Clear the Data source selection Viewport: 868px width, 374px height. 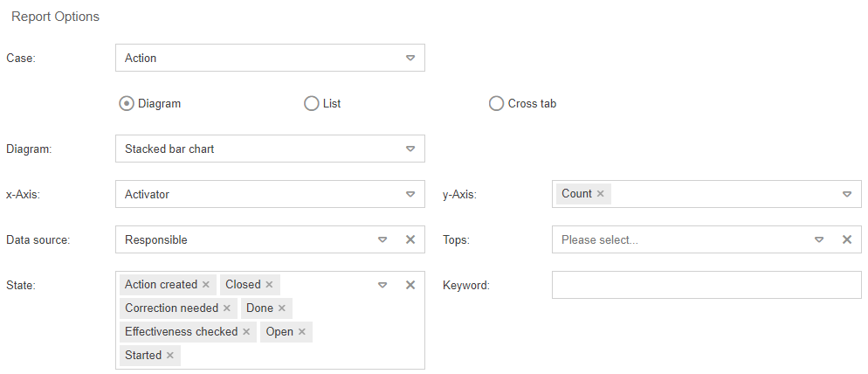pyautogui.click(x=410, y=239)
